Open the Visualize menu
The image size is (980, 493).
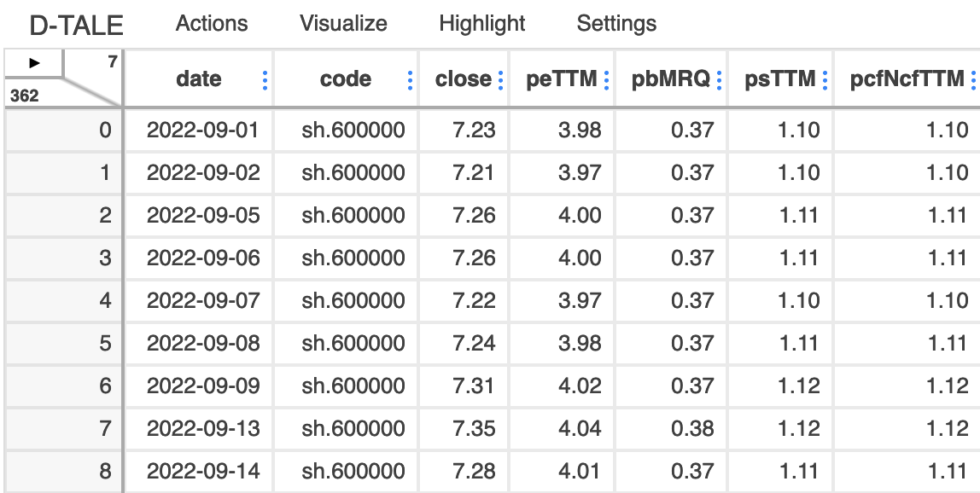343,24
